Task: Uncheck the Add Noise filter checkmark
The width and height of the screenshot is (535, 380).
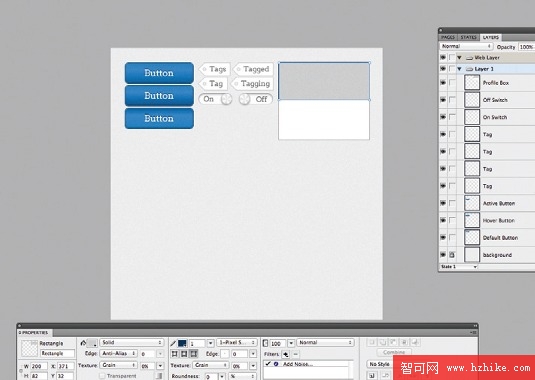Action: [268, 364]
